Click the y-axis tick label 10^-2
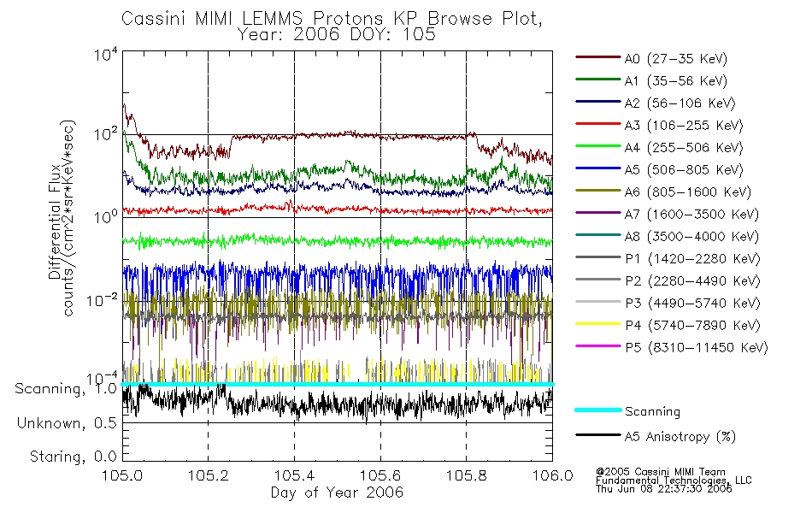The image size is (812, 513). (102, 300)
